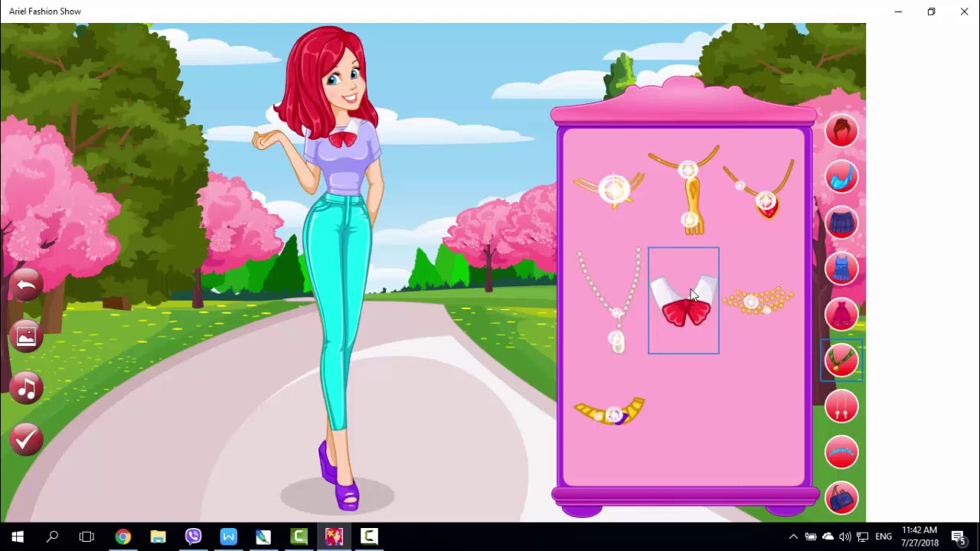Open volume control in system tray
Viewport: 980px width, 551px height.
(x=845, y=536)
